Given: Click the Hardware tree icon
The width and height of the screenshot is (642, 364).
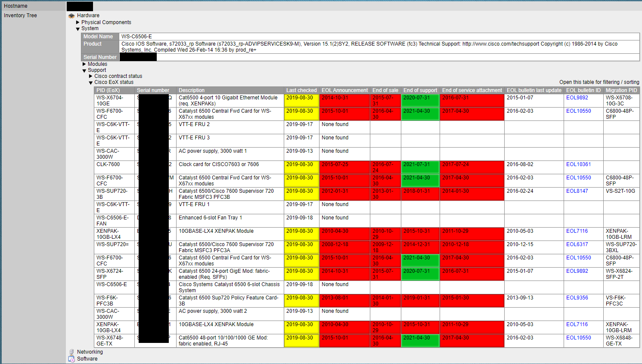Looking at the screenshot, I should (71, 15).
